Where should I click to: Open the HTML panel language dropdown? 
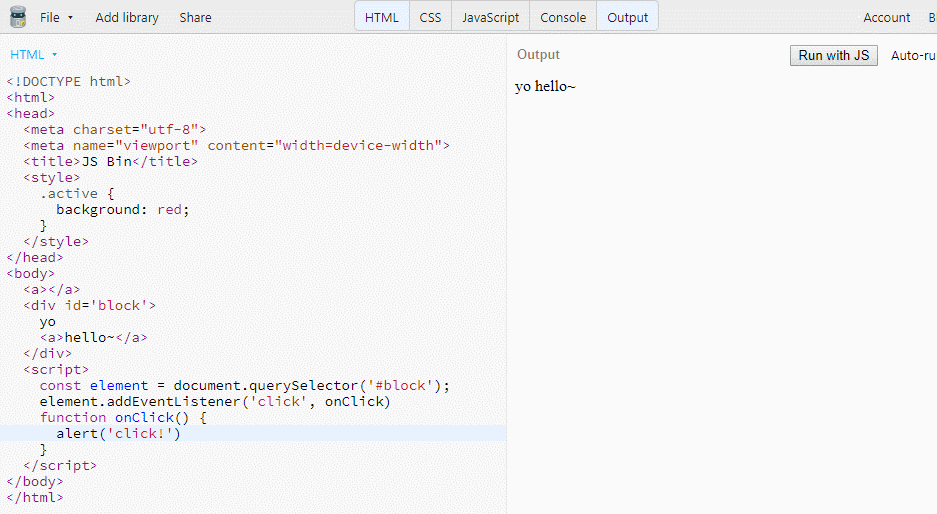33,54
